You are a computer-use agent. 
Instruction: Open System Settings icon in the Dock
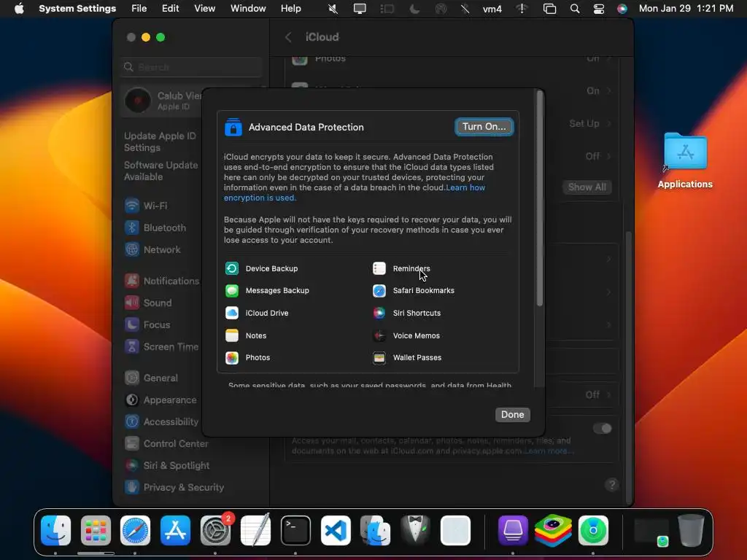(215, 530)
